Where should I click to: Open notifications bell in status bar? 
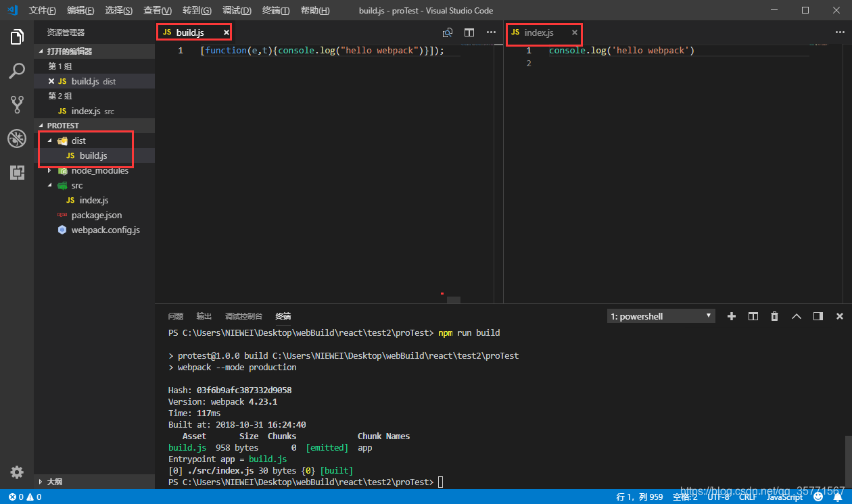[x=837, y=497]
